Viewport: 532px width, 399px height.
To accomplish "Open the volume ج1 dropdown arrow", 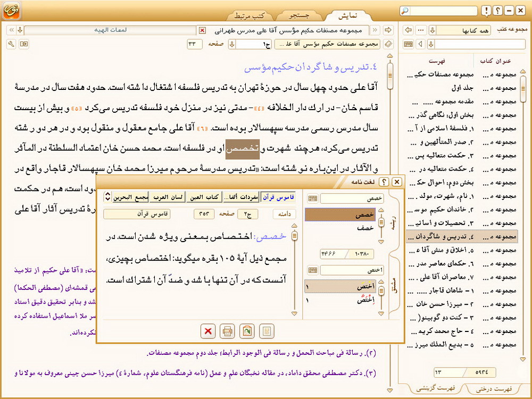I will coord(232,44).
